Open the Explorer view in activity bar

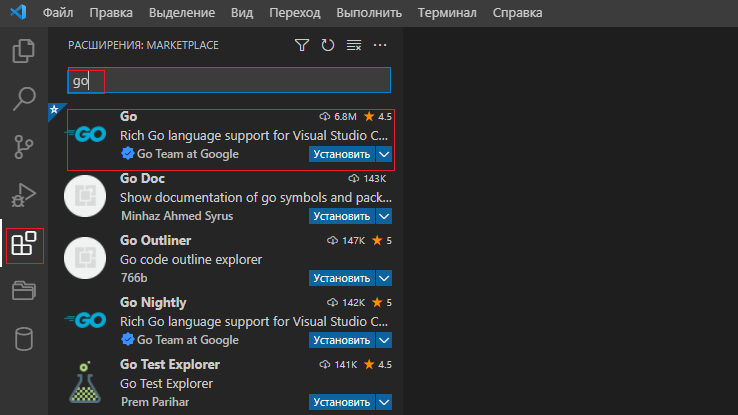pos(24,50)
